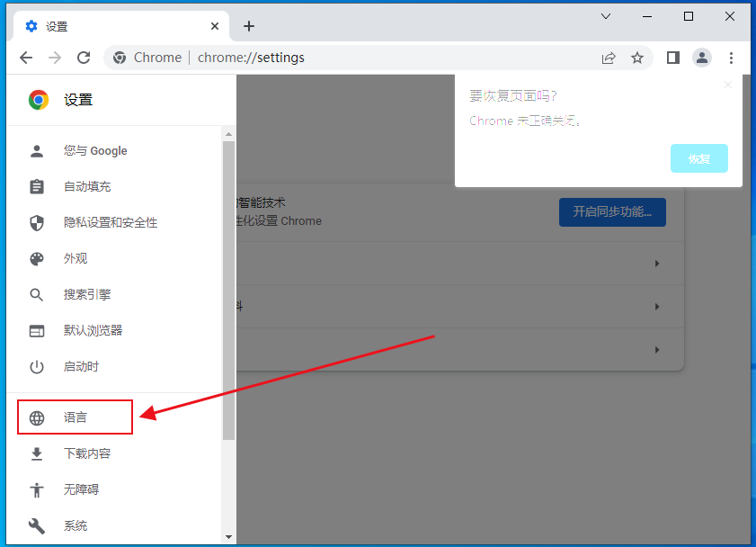
Task: Click the Chrome site info icon in address bar
Action: click(120, 58)
